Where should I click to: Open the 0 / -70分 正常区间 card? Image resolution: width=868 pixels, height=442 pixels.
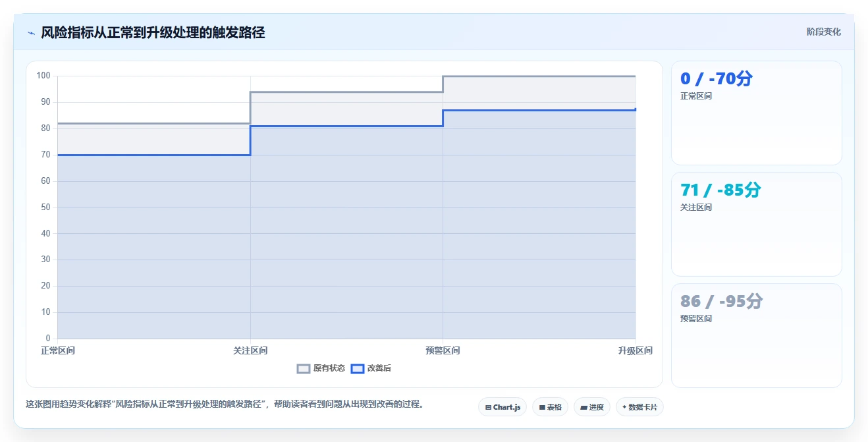(756, 113)
